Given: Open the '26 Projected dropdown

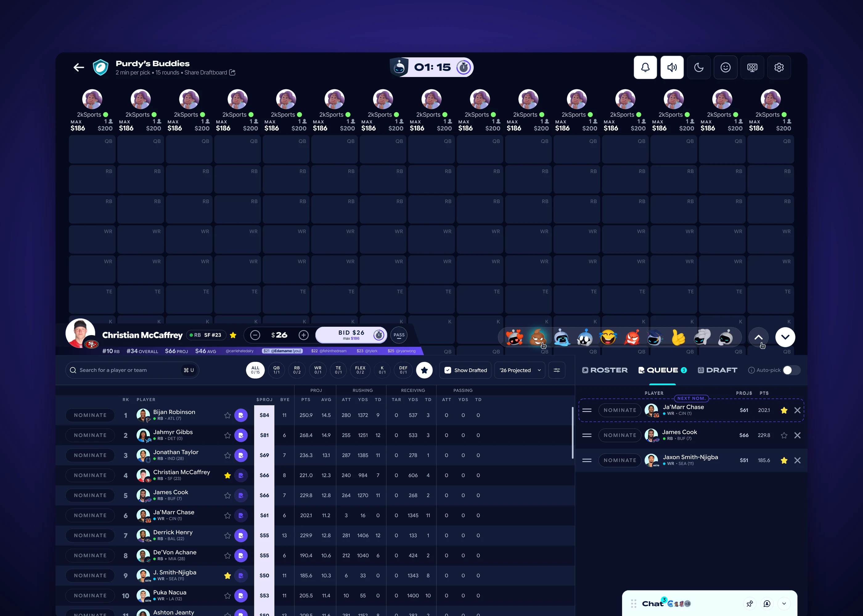Looking at the screenshot, I should 520,370.
